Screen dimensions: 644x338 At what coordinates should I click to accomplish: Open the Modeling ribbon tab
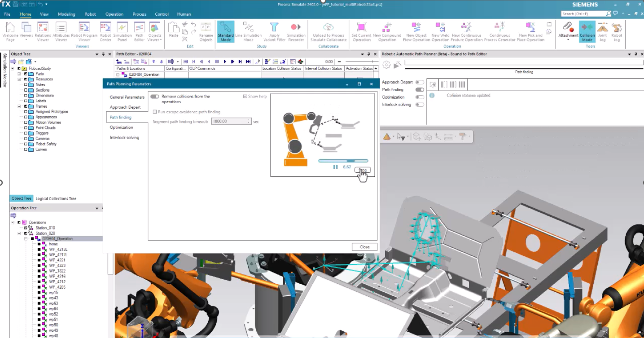(66, 14)
